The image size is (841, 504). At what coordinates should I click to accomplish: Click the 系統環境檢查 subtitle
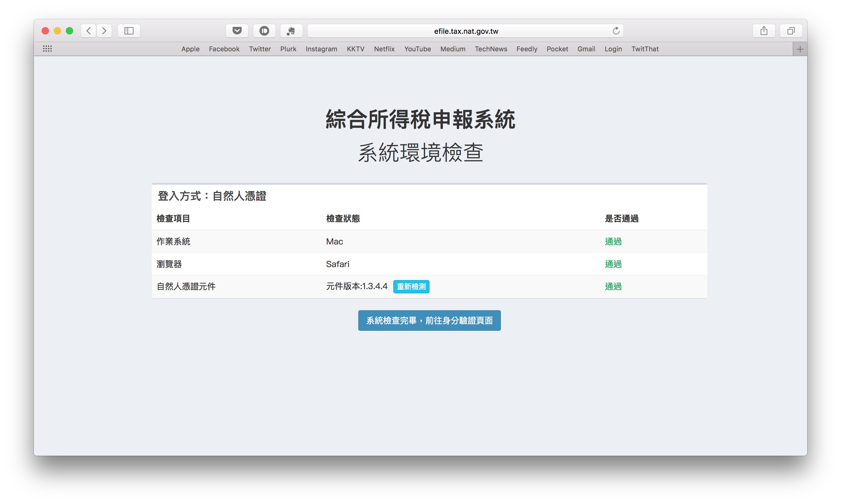tap(420, 152)
